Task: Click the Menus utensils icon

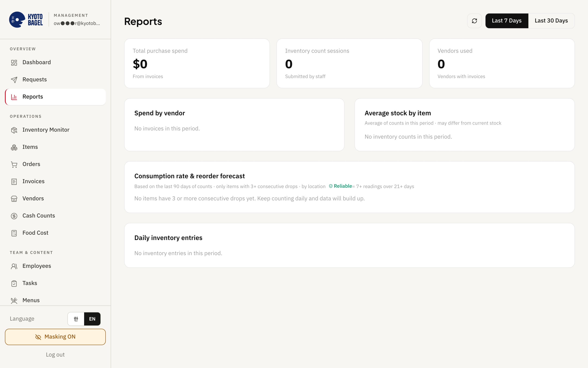Action: point(14,301)
